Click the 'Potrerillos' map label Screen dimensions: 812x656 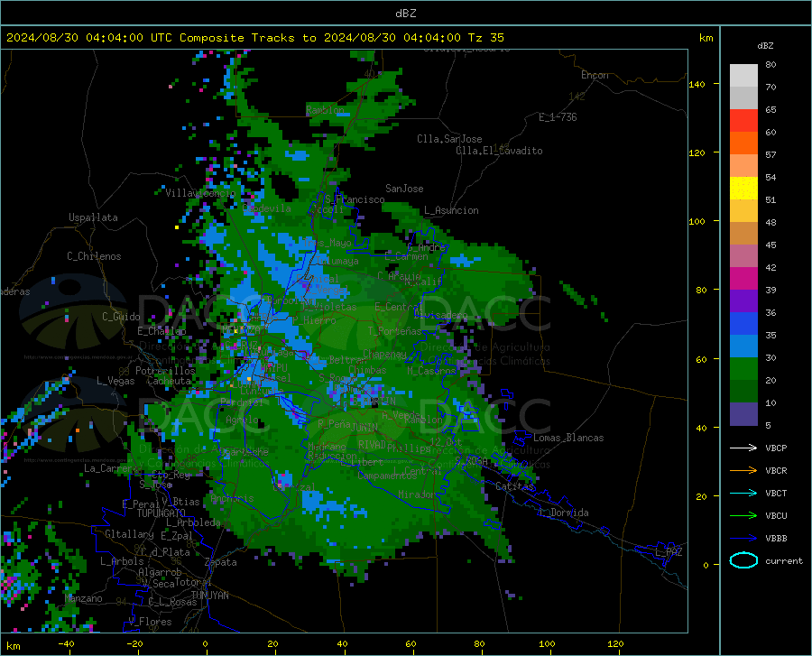coord(165,371)
